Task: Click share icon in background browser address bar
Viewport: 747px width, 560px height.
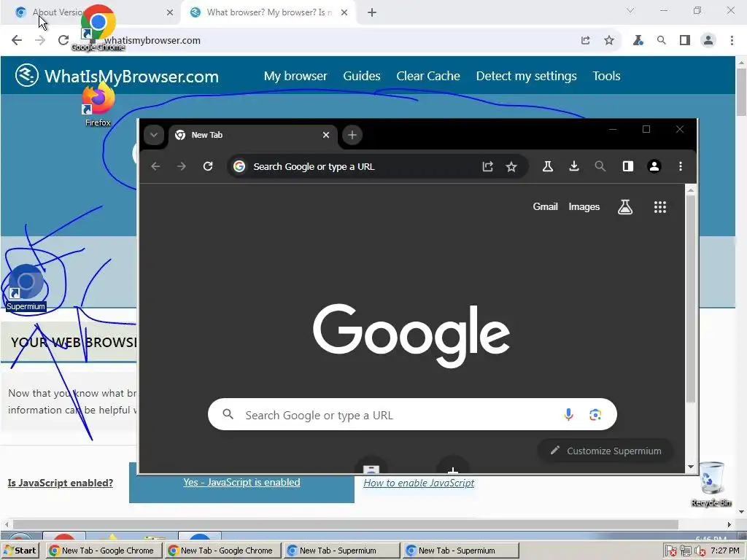Action: click(586, 41)
